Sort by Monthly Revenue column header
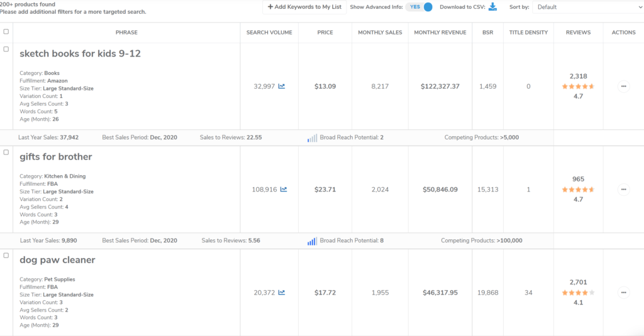Image resolution: width=644 pixels, height=336 pixels. coord(439,33)
